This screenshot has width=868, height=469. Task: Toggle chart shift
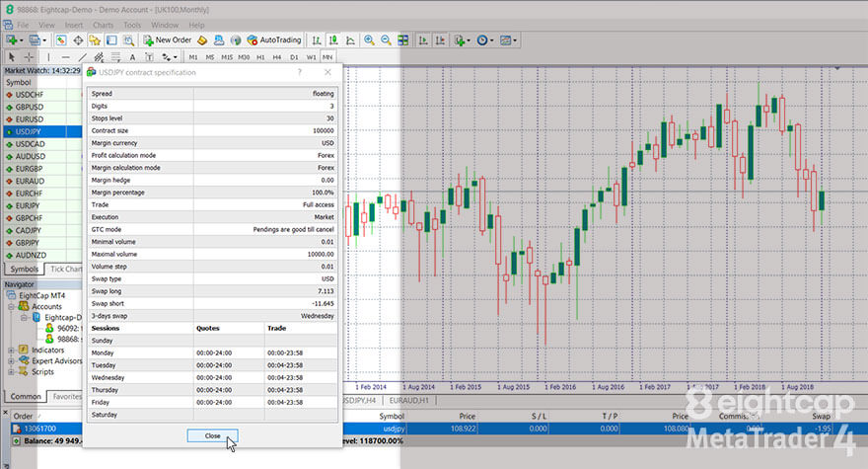(440, 39)
